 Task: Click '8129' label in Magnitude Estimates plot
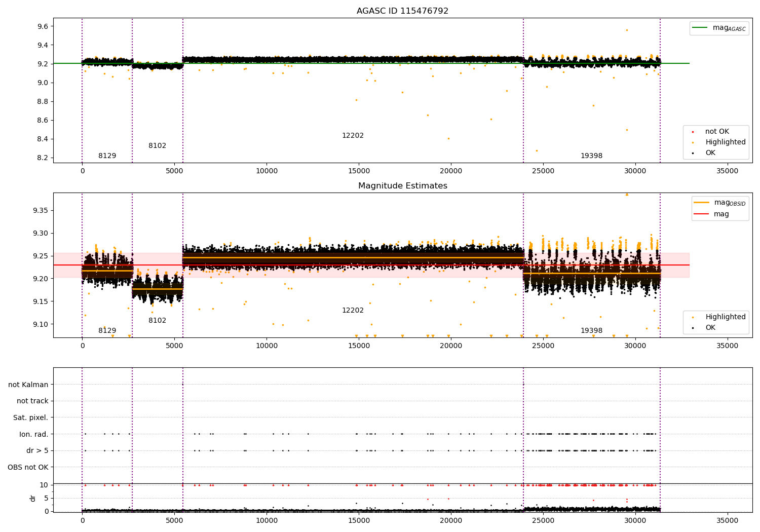[x=107, y=331]
